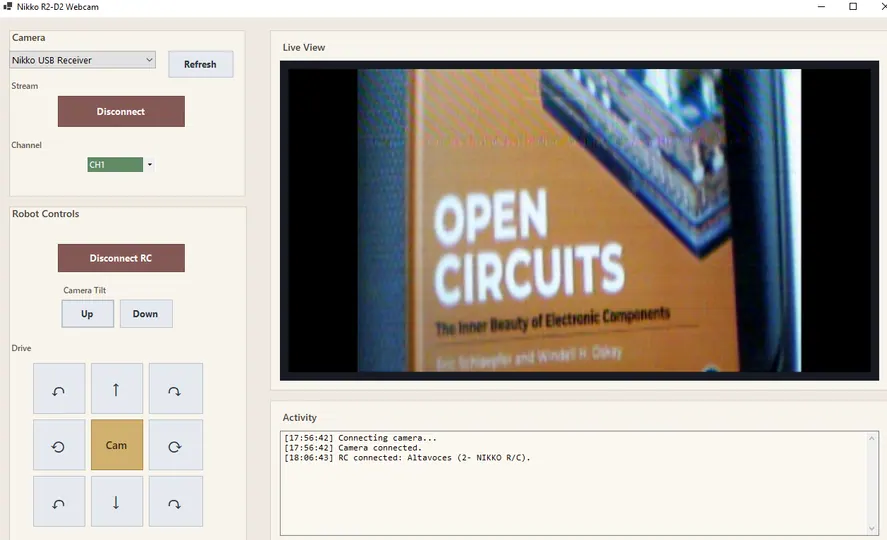Viewport: 887px width, 540px height.
Task: Click the Activity log scroll up arrow
Action: pos(872,438)
